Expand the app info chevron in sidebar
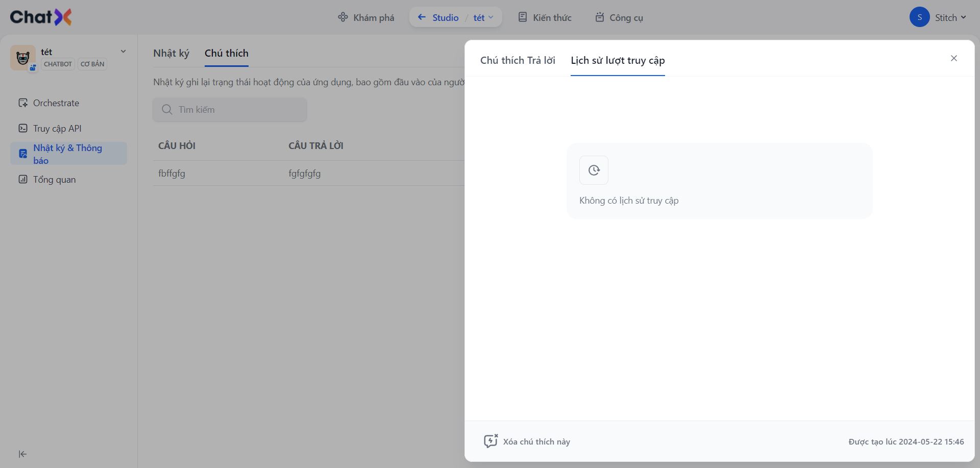The image size is (980, 468). [123, 52]
